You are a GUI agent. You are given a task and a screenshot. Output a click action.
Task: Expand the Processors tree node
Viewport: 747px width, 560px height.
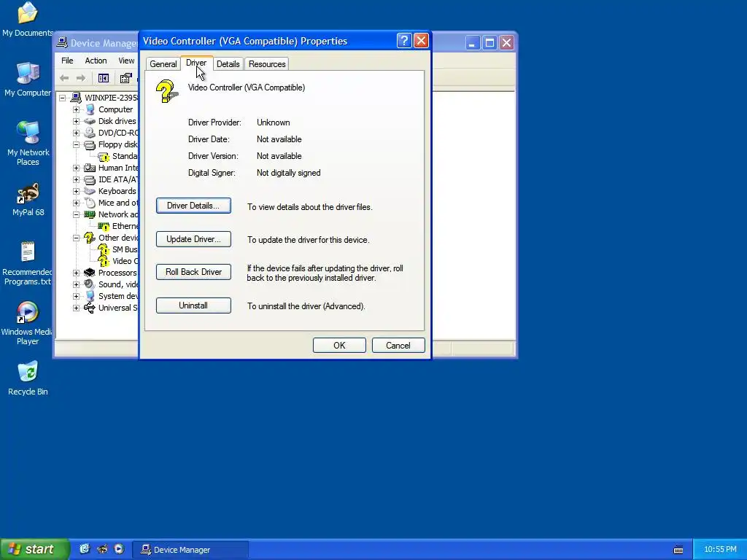coord(76,273)
